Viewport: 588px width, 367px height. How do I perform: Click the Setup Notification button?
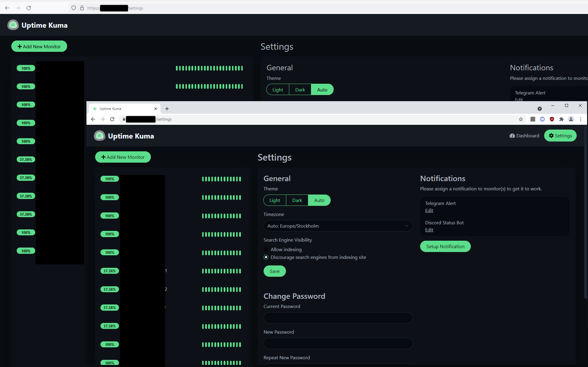pyautogui.click(x=445, y=246)
